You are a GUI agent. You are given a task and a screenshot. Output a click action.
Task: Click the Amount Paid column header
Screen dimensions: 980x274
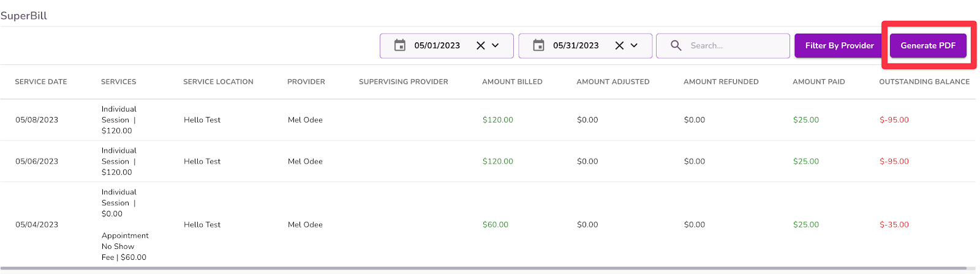tap(818, 82)
